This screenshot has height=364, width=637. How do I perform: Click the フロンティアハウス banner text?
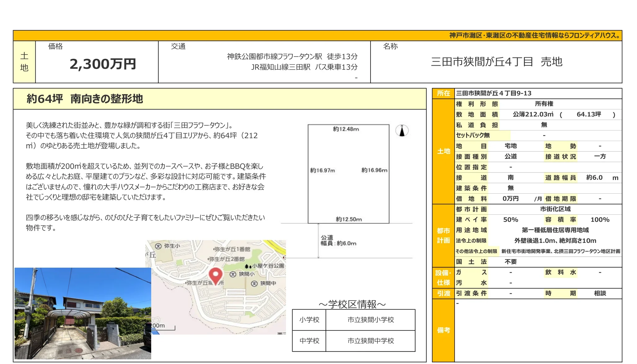(x=534, y=35)
